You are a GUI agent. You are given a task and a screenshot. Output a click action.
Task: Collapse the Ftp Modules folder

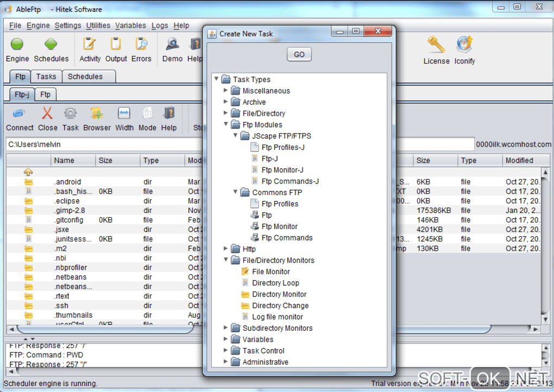(x=226, y=124)
